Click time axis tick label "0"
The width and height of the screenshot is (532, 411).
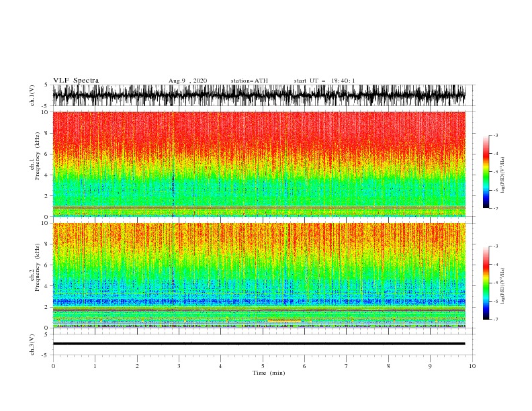[x=53, y=366]
